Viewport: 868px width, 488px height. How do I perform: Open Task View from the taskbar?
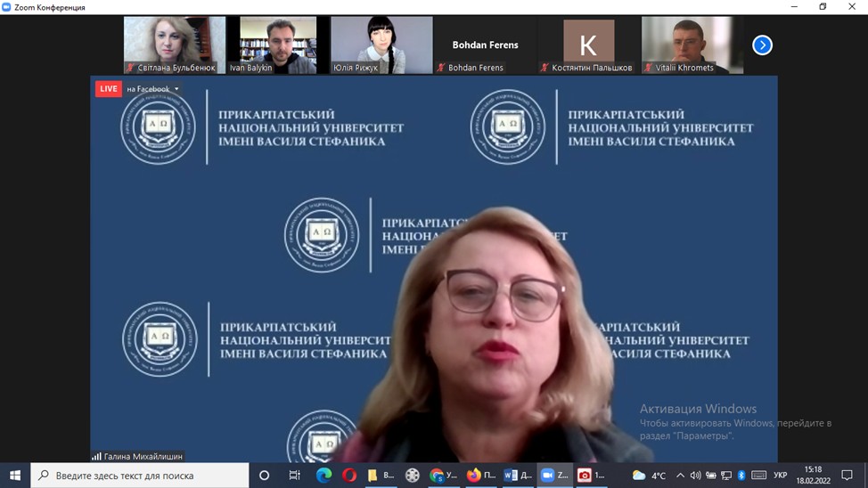click(294, 476)
